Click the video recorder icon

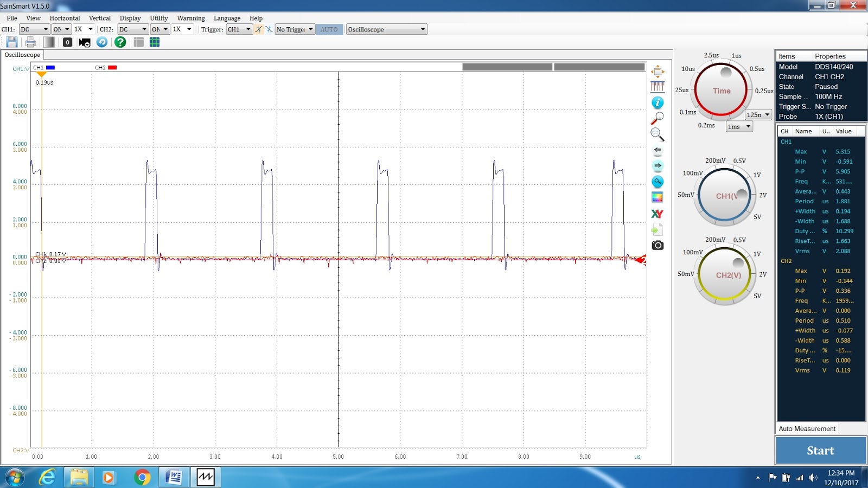pos(85,42)
